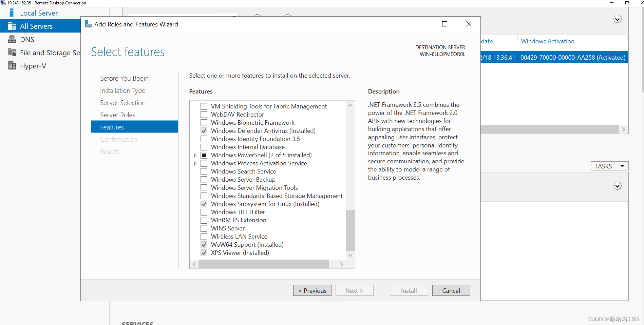Toggle the Windows PowerShell checkbox
Image resolution: width=644 pixels, height=325 pixels.
[204, 155]
